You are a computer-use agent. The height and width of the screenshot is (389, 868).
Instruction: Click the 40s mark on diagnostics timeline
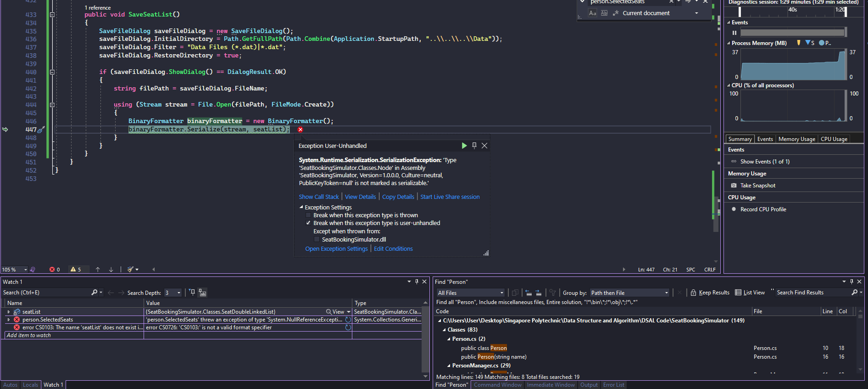point(792,10)
